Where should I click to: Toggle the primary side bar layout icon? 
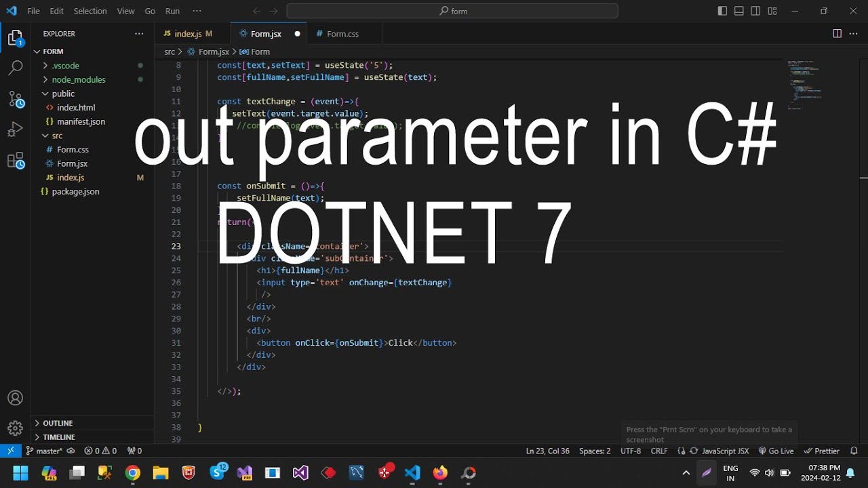tap(722, 11)
